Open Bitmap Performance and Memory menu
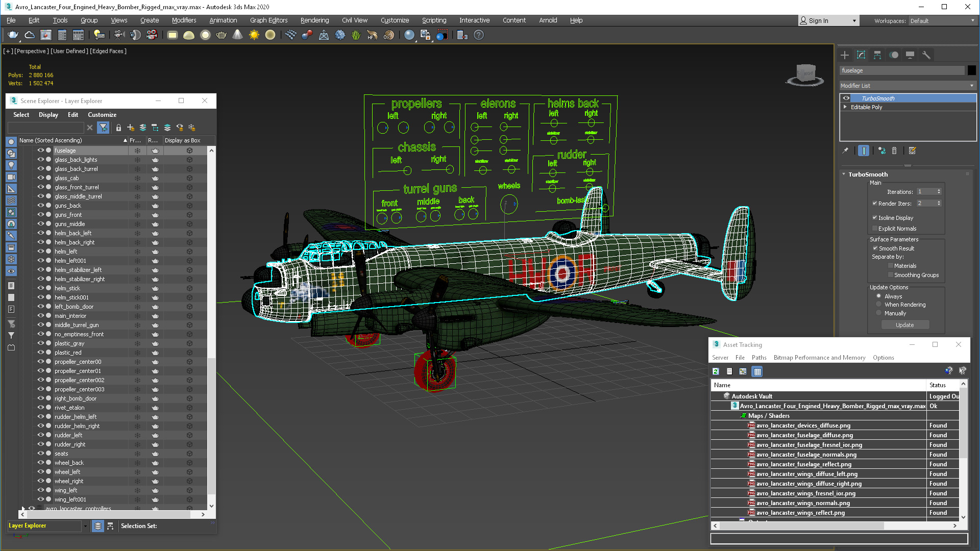The width and height of the screenshot is (980, 551). coord(819,358)
